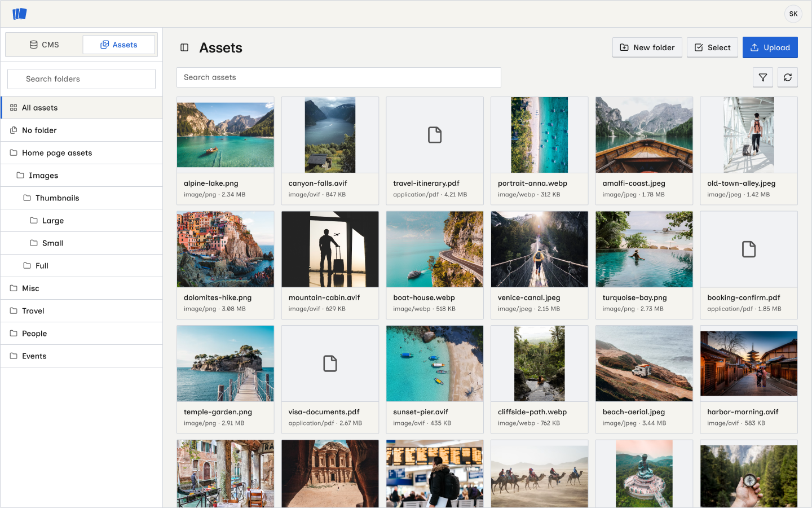The height and width of the screenshot is (508, 812).
Task: Open the Petra temple image in bottom row
Action: [x=330, y=474]
